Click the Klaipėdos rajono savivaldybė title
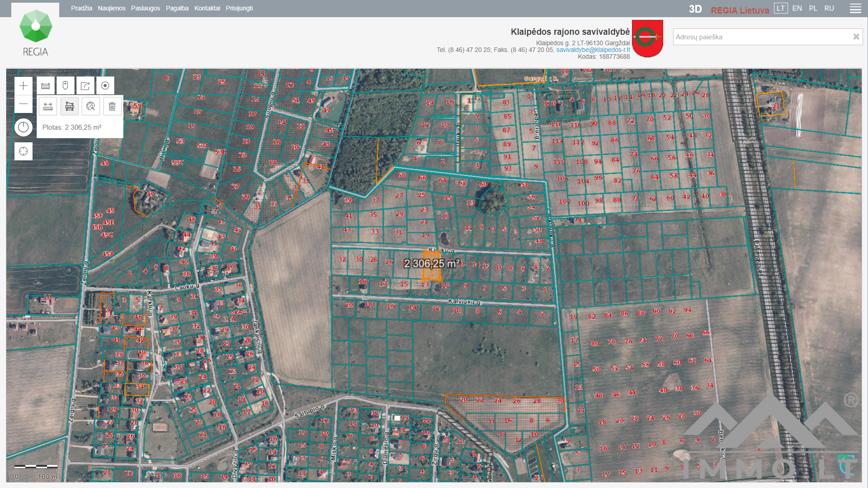 click(x=570, y=32)
